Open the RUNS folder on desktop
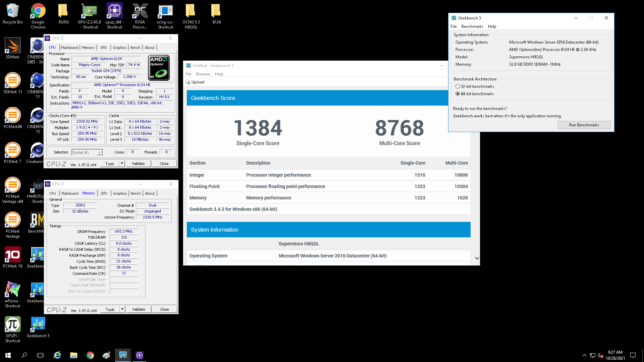The image size is (644, 362). 63,14
